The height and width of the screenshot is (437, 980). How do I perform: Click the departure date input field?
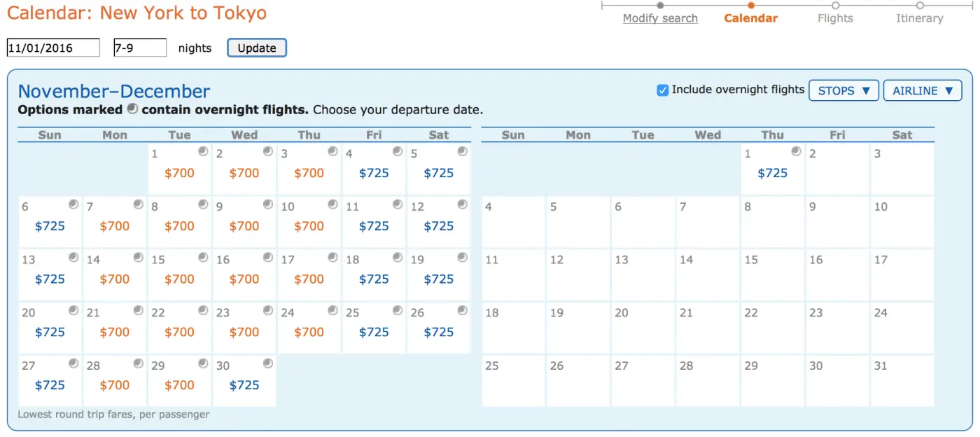pos(52,47)
